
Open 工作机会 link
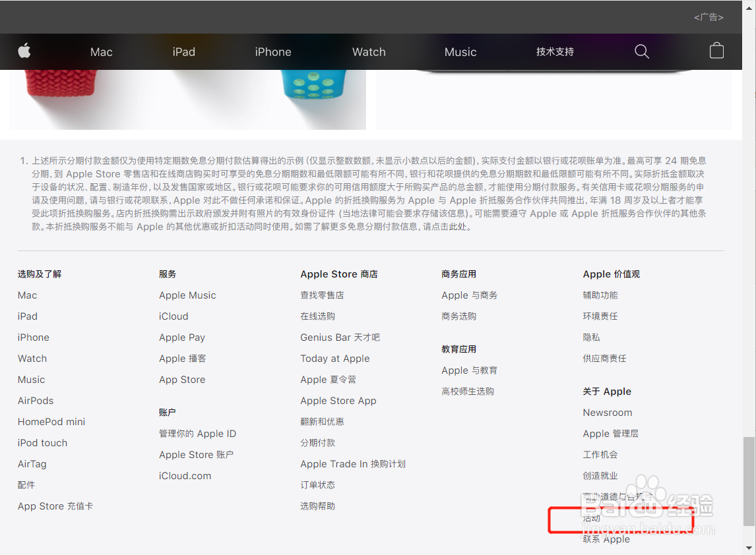coord(600,455)
